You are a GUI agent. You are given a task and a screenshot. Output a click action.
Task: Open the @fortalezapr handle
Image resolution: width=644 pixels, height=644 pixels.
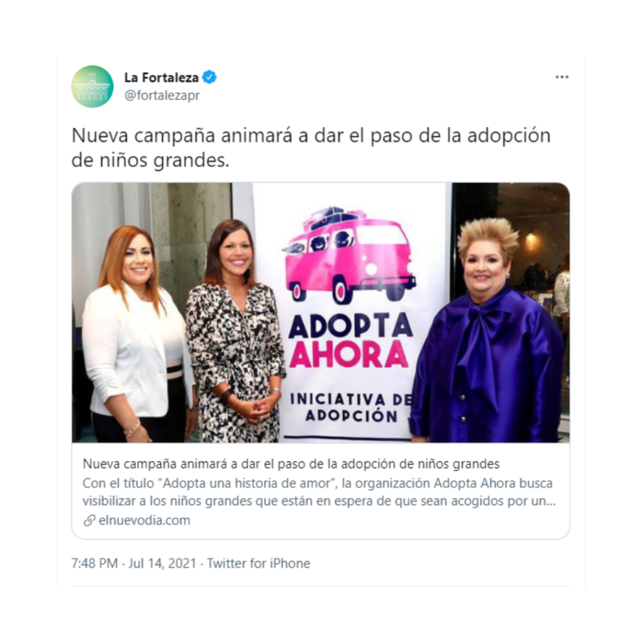[x=162, y=96]
